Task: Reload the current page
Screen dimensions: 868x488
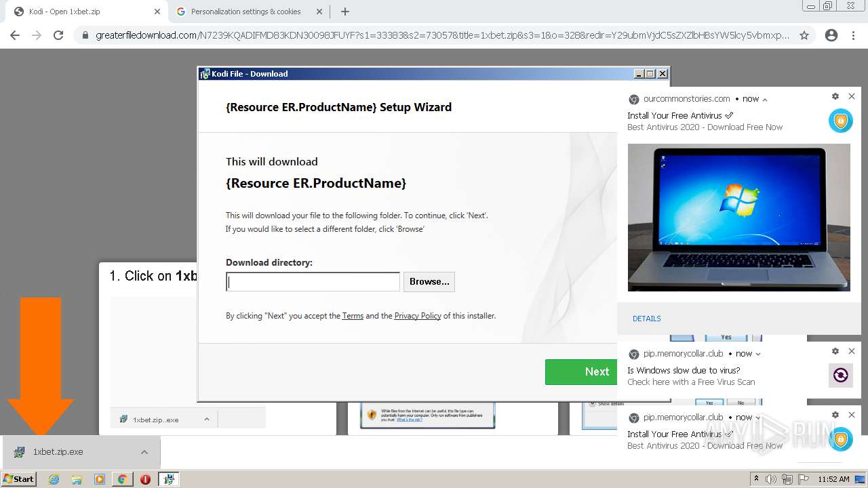Action: [58, 35]
